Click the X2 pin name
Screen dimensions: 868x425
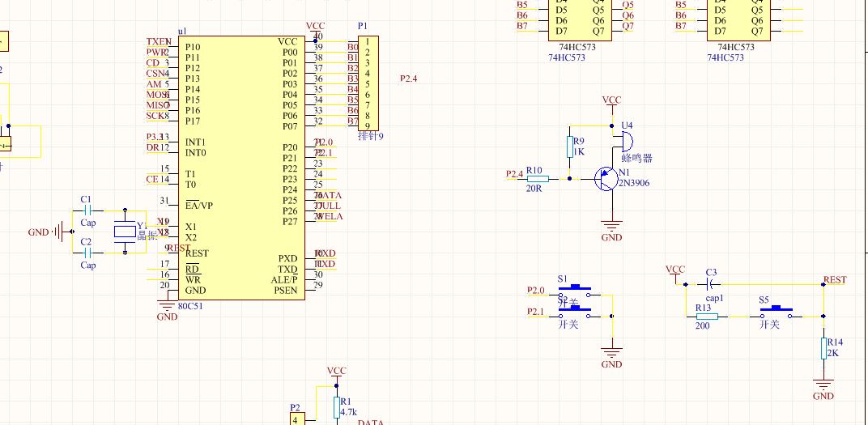(x=191, y=237)
